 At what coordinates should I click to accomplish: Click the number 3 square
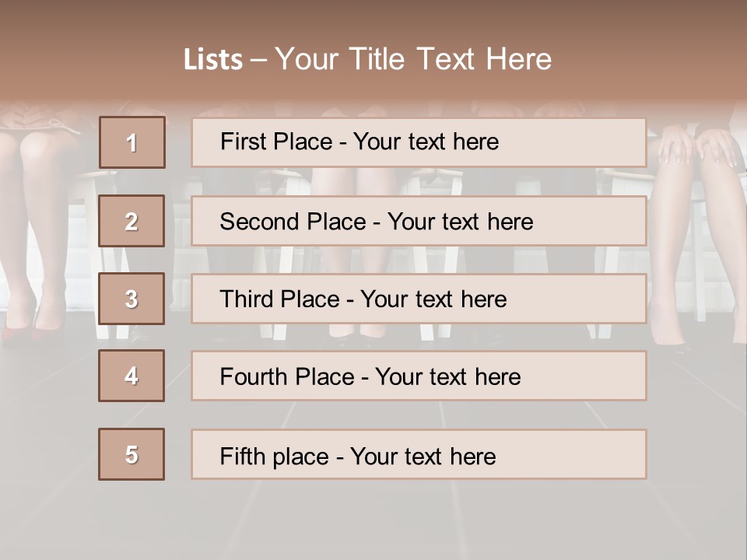tap(132, 299)
